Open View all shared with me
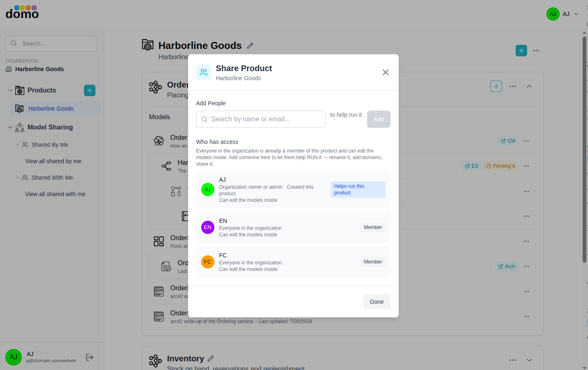 point(55,194)
